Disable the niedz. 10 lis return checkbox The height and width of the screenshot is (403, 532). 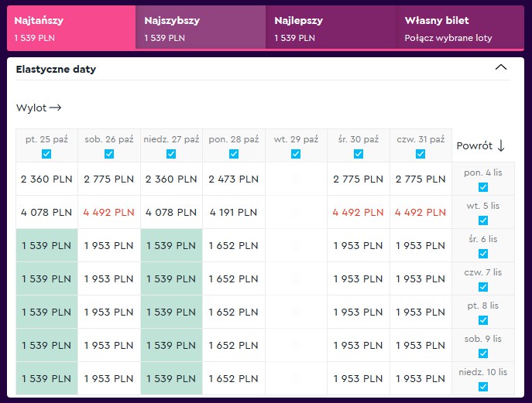coord(483,387)
